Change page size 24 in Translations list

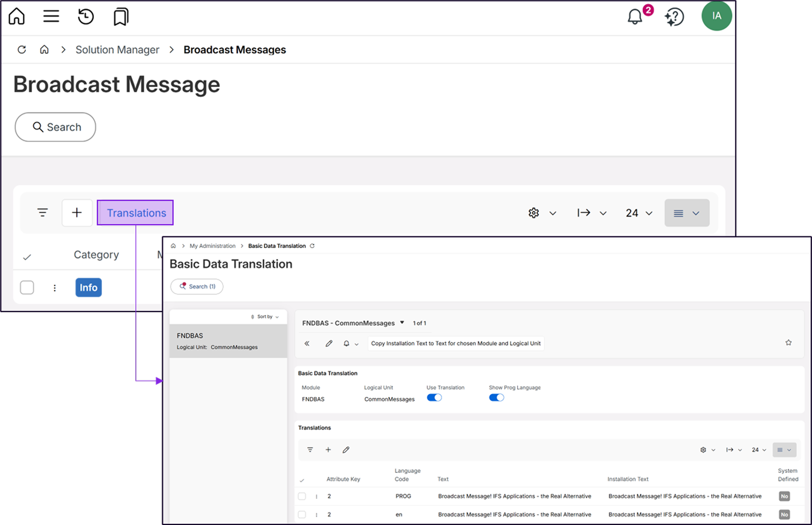pos(759,450)
